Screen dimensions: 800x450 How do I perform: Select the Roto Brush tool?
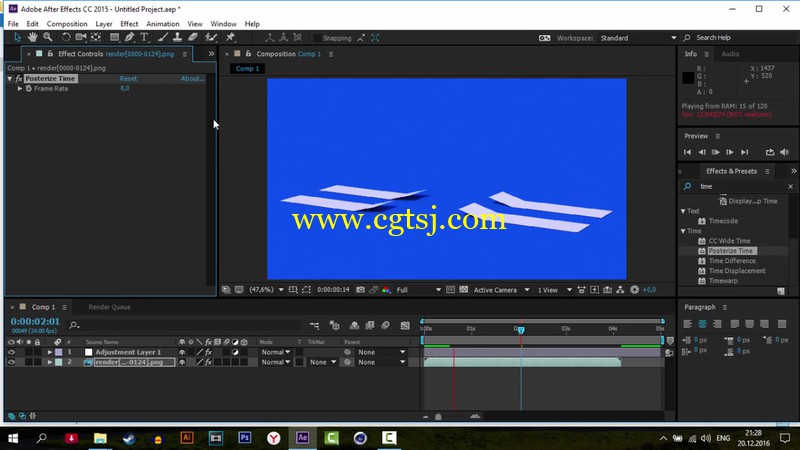point(211,37)
